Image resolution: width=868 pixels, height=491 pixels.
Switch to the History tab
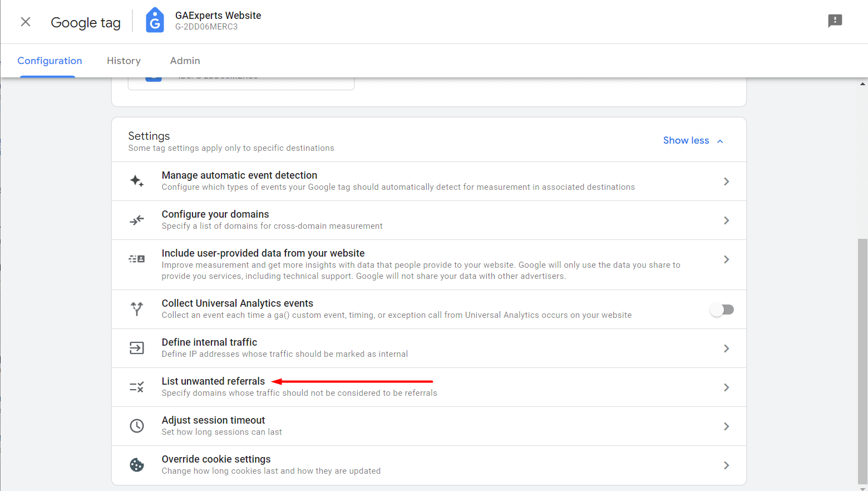coord(123,61)
